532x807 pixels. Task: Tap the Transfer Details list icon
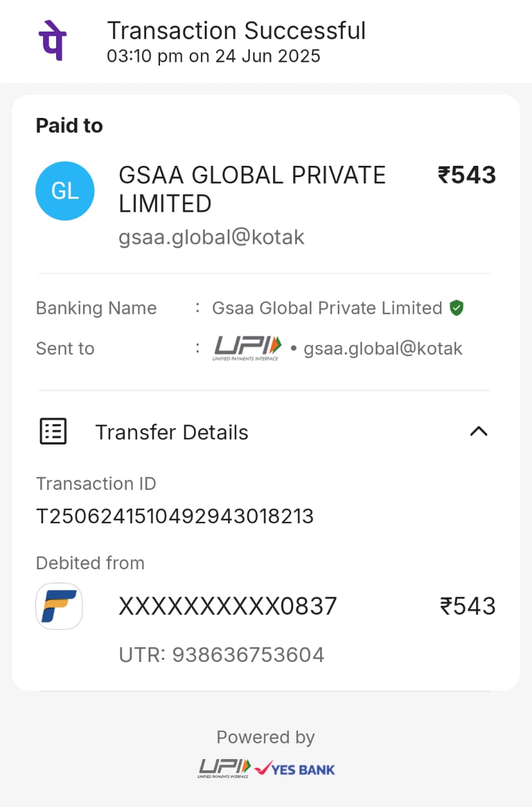pyautogui.click(x=54, y=432)
